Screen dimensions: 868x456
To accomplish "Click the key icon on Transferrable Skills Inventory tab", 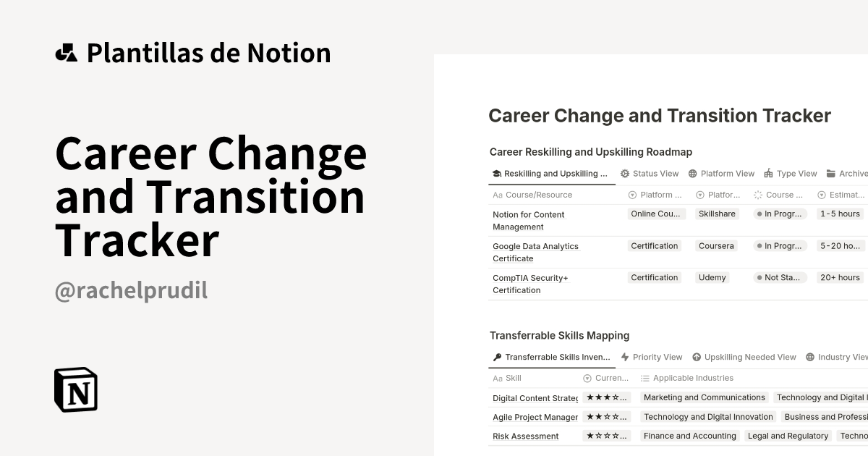I will click(497, 357).
